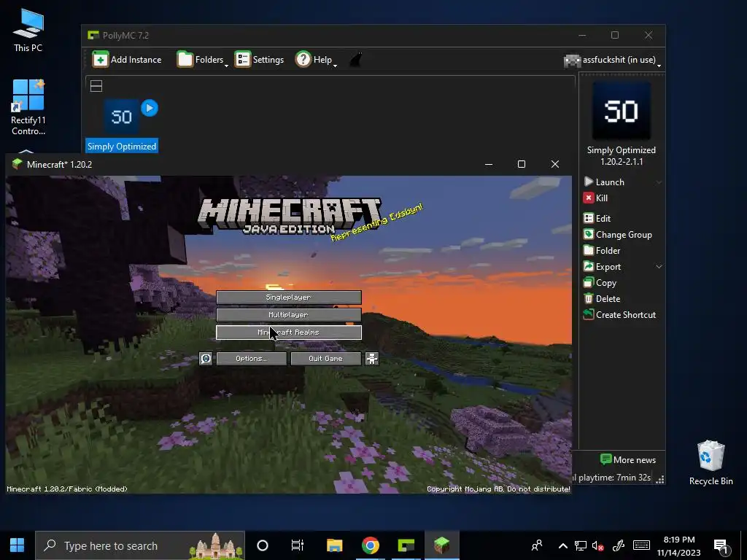Screen dimensions: 747x560
Task: Open the account dropdown in PollyMC
Action: pos(612,60)
